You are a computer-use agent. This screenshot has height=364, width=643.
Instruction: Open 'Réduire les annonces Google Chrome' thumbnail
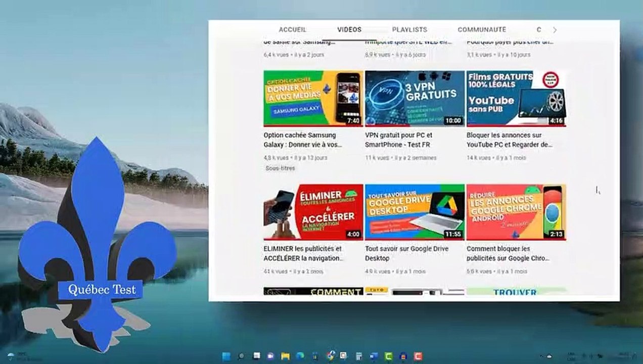pos(516,212)
